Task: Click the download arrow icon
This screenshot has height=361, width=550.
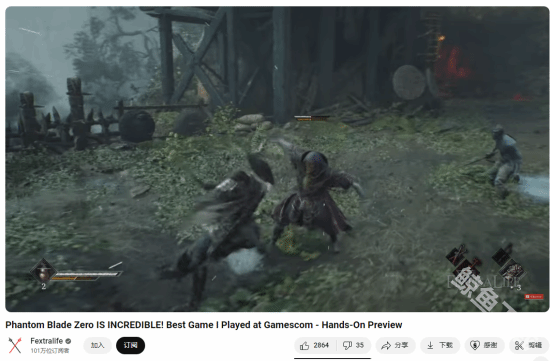Action: [x=430, y=346]
